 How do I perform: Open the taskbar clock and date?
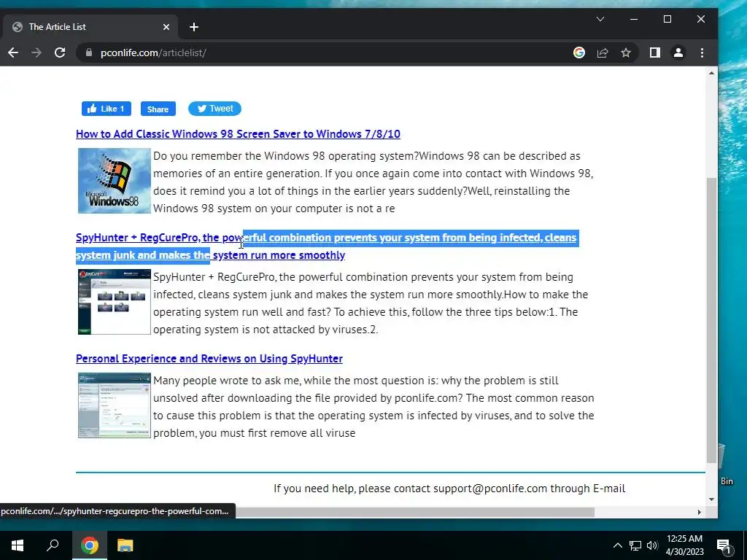[684, 545]
